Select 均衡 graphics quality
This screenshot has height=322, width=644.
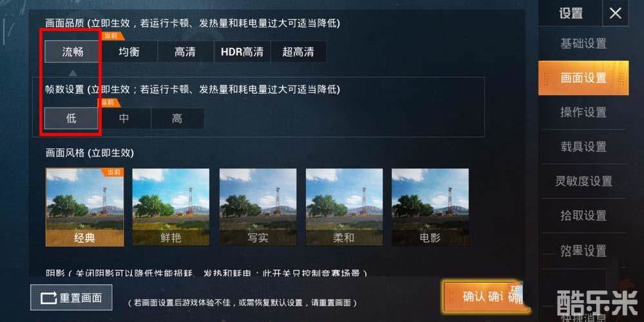click(x=129, y=52)
